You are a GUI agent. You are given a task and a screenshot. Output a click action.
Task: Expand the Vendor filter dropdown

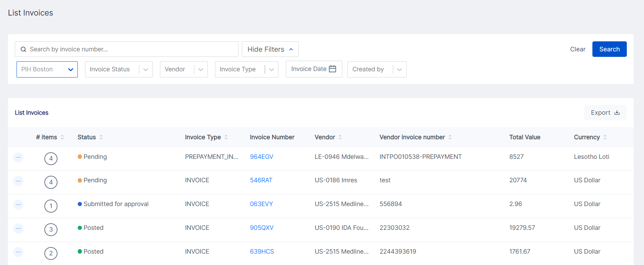click(x=184, y=69)
